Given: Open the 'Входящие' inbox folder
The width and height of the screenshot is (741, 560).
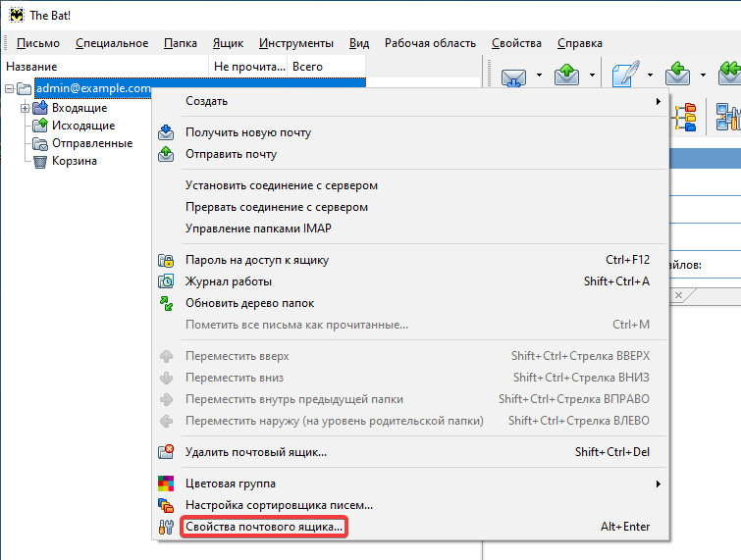Looking at the screenshot, I should pyautogui.click(x=79, y=108).
